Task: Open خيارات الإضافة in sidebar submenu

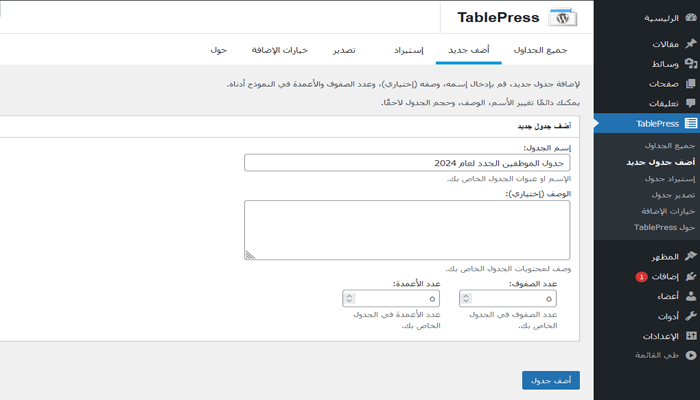Action: tap(668, 211)
